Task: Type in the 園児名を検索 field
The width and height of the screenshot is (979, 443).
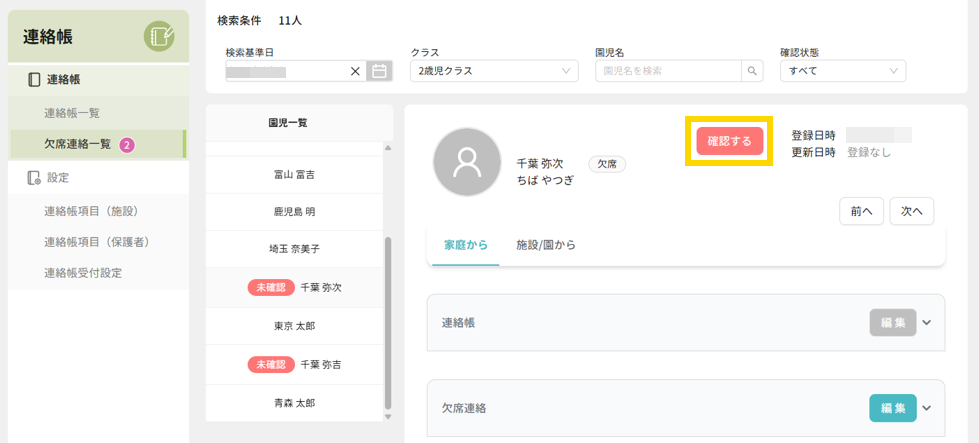Action: point(667,71)
